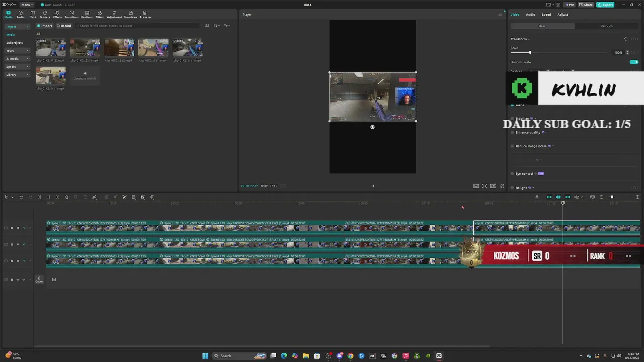Screen dimensions: 644x362
Task: Open the select tool dropdown arrow
Action: pyautogui.click(x=12, y=197)
